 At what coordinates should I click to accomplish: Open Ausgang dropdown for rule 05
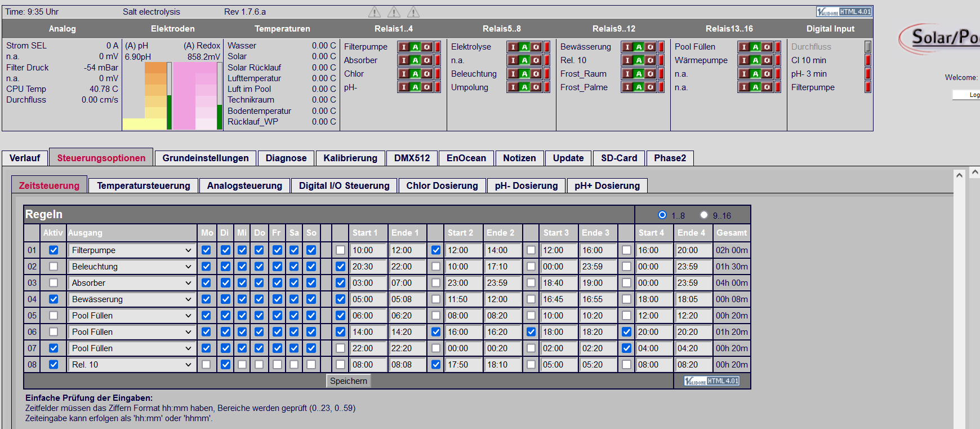click(132, 316)
